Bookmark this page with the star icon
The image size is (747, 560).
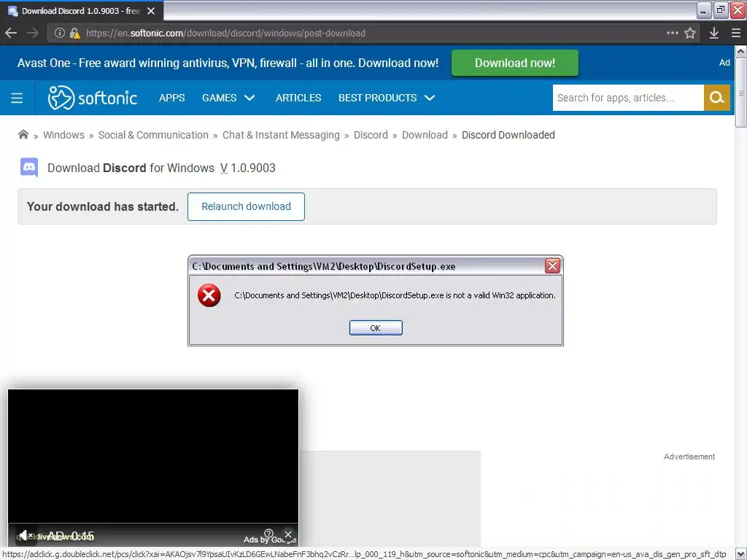690,33
